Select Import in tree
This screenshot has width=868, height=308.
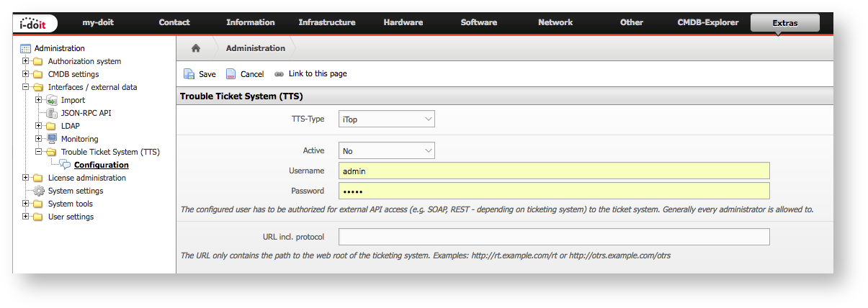73,100
